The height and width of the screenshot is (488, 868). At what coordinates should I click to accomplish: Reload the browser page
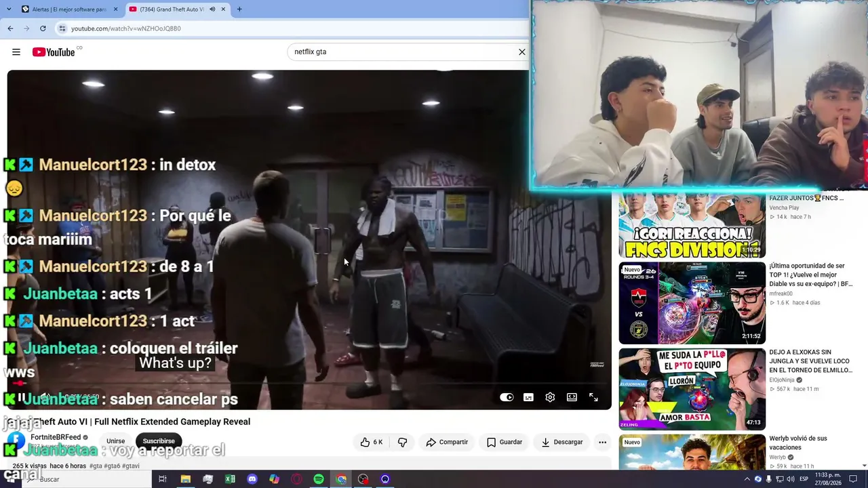click(x=43, y=28)
